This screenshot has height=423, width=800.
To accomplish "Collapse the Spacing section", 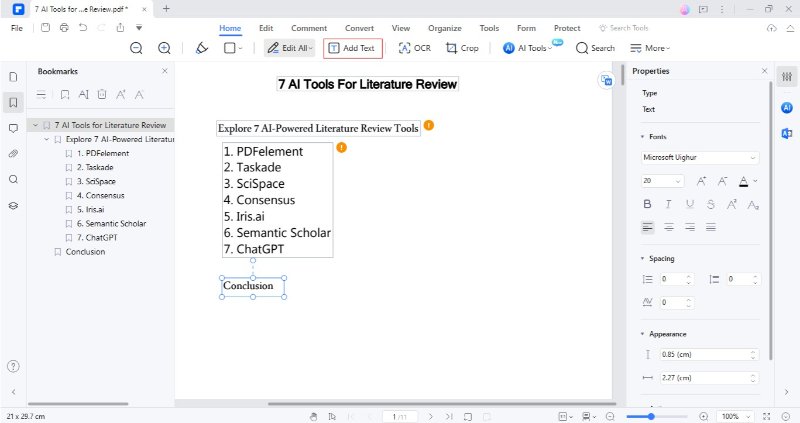I will coord(642,259).
